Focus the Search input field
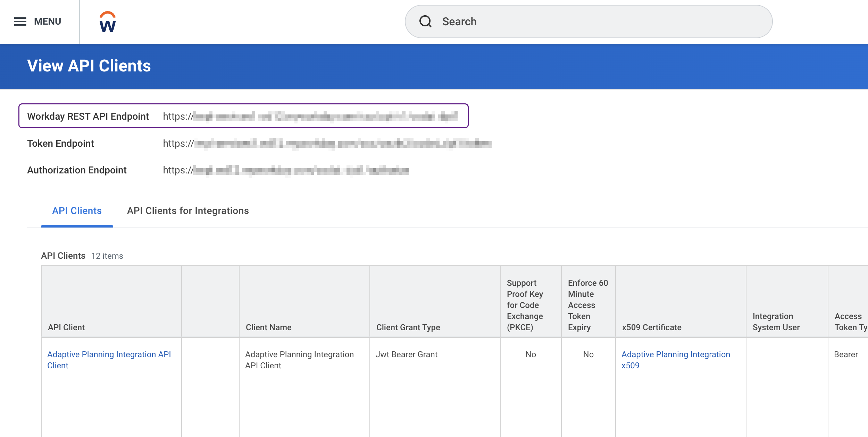 pyautogui.click(x=589, y=22)
